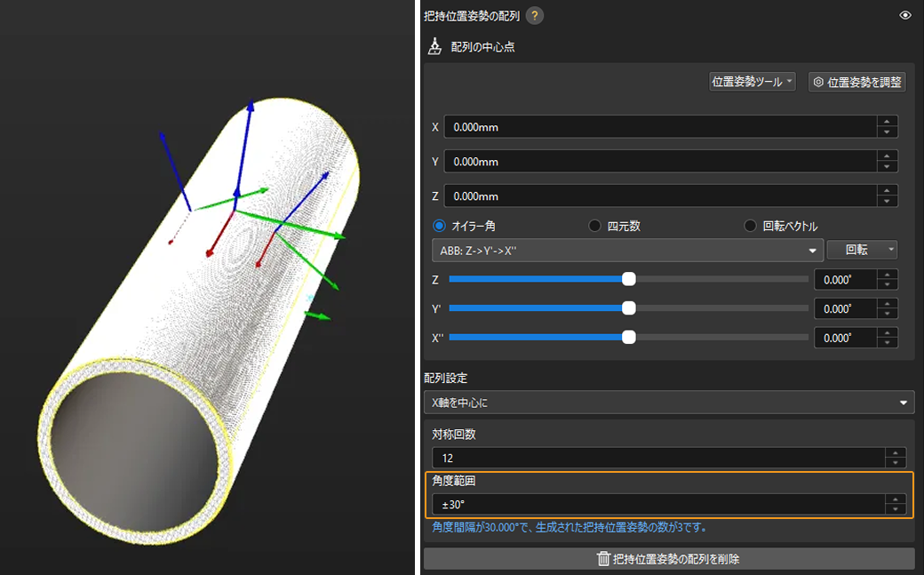Open the 位置姿勢ツール dropdown
This screenshot has width=924, height=575.
[x=752, y=82]
